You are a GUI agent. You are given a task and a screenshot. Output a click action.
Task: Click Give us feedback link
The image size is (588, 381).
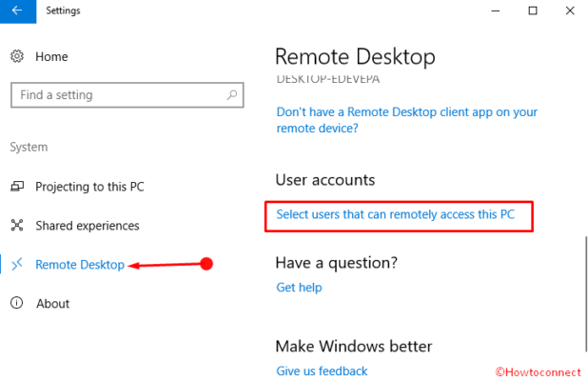pos(322,371)
